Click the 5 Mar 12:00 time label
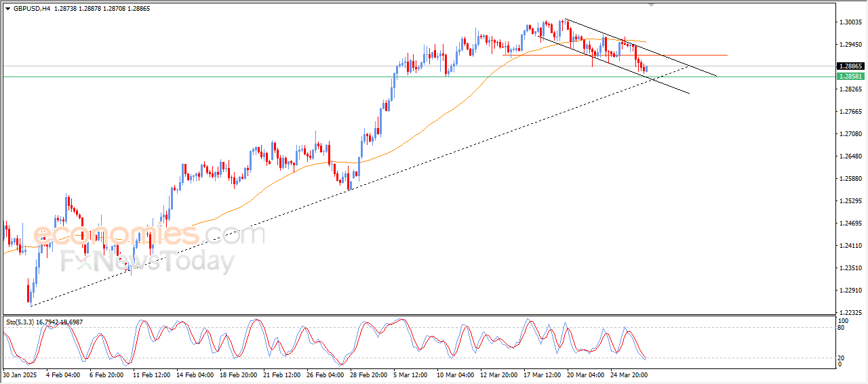This screenshot has height=384, width=868. click(411, 375)
